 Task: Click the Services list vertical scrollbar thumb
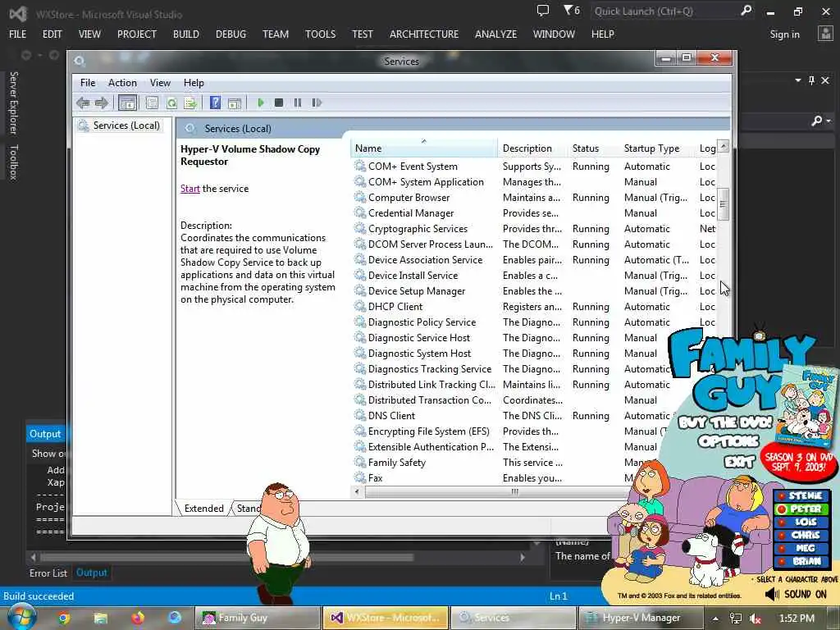point(724,204)
